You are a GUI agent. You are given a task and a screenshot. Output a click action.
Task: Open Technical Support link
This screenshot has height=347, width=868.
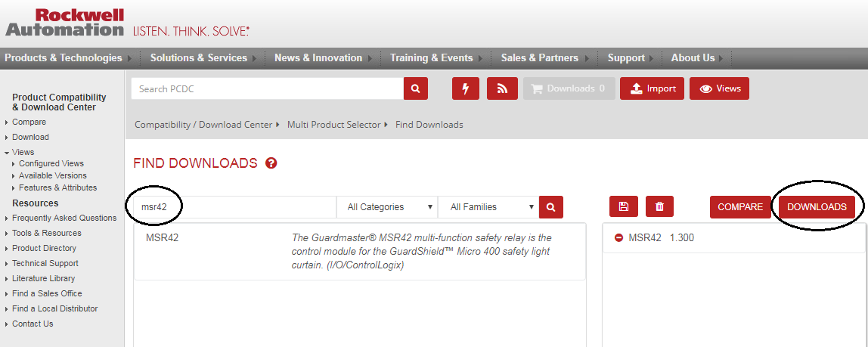click(x=45, y=263)
